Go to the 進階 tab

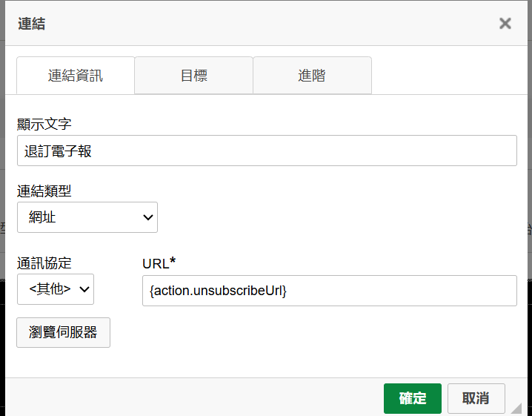click(x=312, y=76)
